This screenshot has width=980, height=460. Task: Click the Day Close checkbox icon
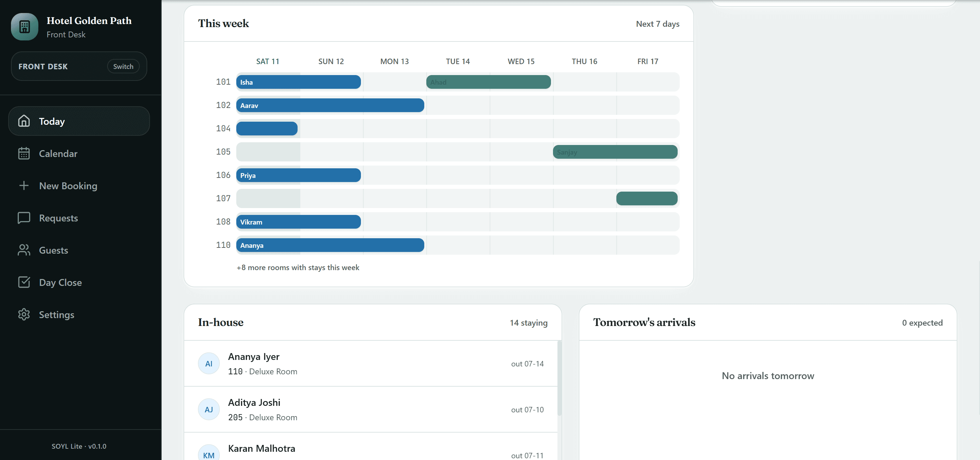(x=24, y=282)
